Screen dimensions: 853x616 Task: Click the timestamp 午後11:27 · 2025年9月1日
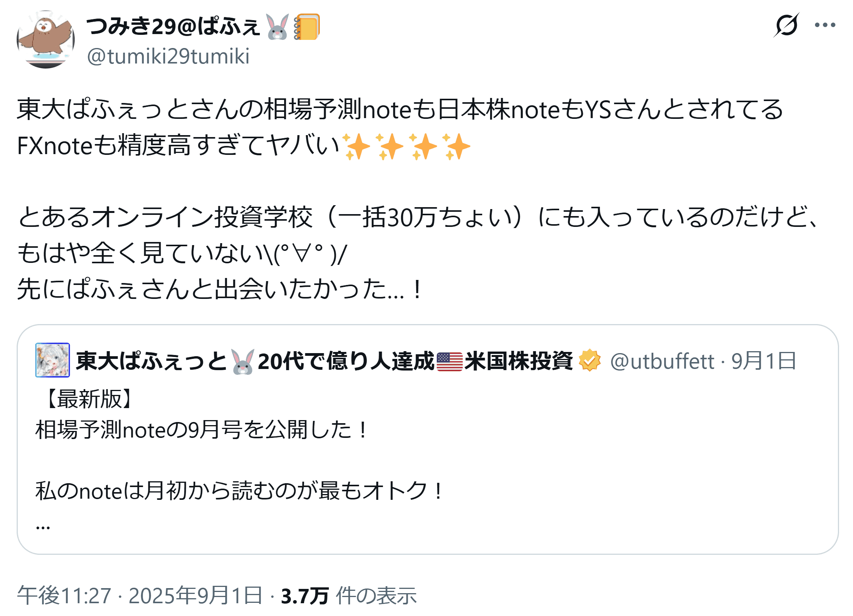pos(140,595)
